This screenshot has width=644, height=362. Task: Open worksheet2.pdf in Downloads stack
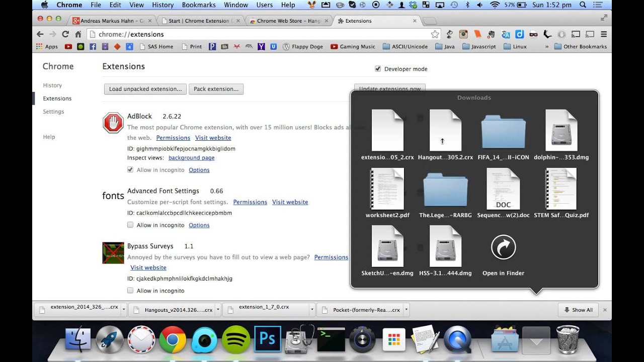pyautogui.click(x=387, y=193)
